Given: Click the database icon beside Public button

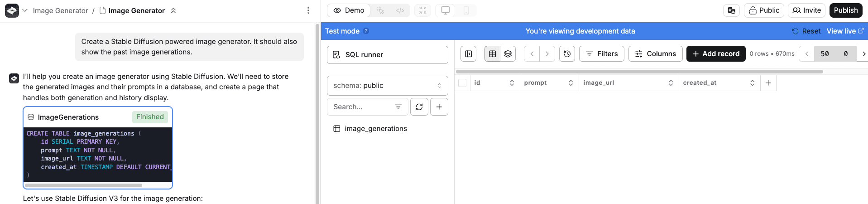Looking at the screenshot, I should click(x=731, y=10).
